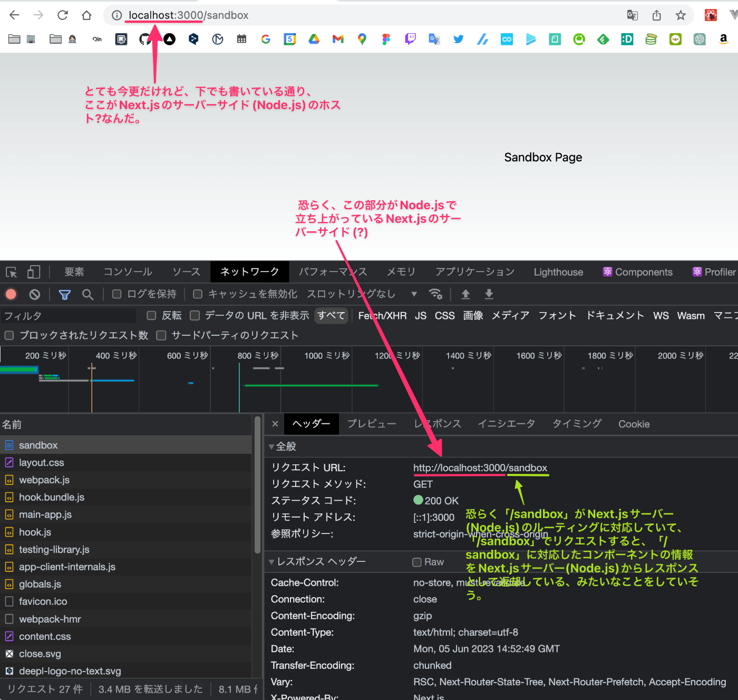
Task: Select the layout.css request row
Action: (x=125, y=462)
